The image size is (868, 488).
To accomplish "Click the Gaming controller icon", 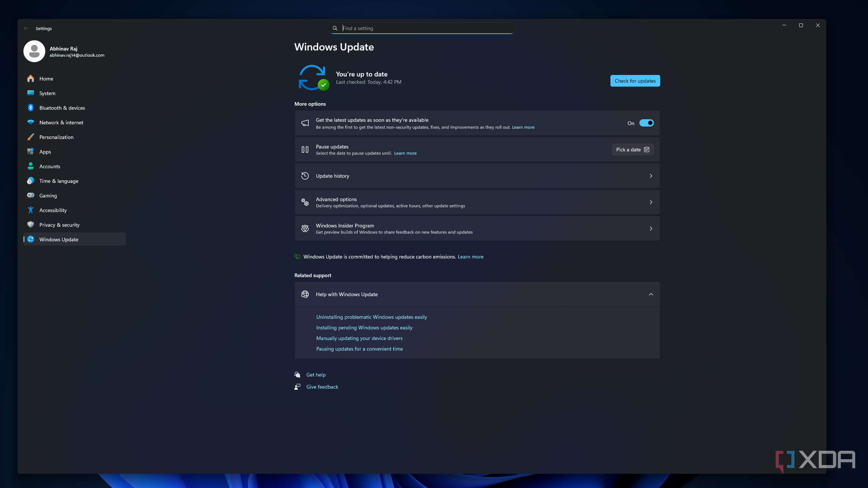I will tap(31, 196).
